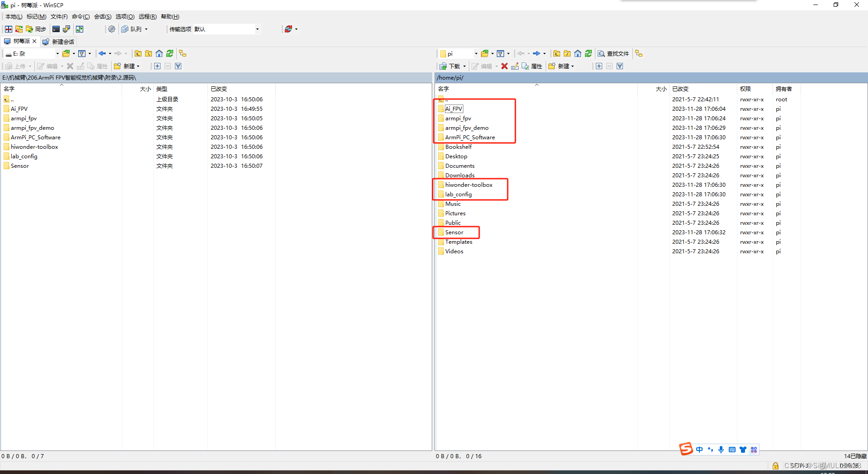Sort local panel by 类型 column
868x474 pixels.
click(180, 89)
